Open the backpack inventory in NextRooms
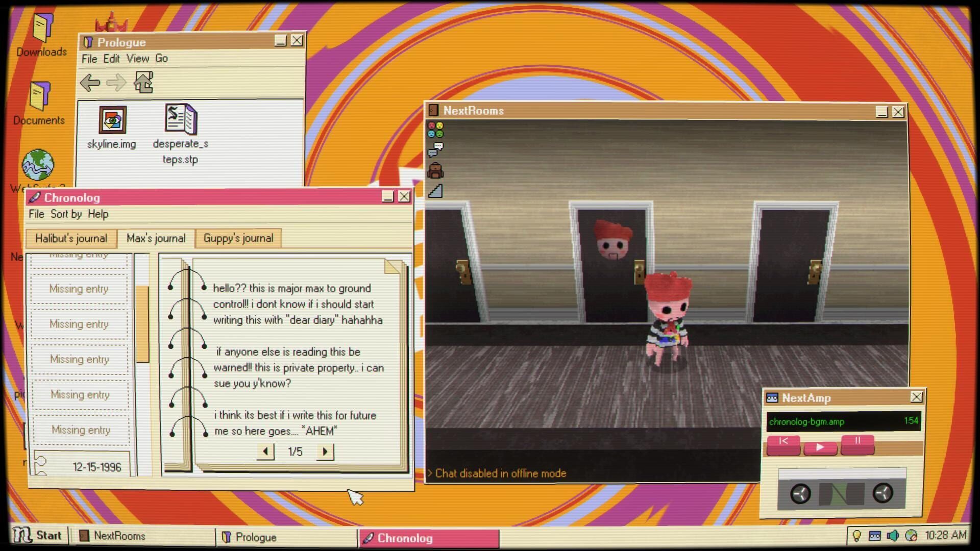 (x=435, y=169)
